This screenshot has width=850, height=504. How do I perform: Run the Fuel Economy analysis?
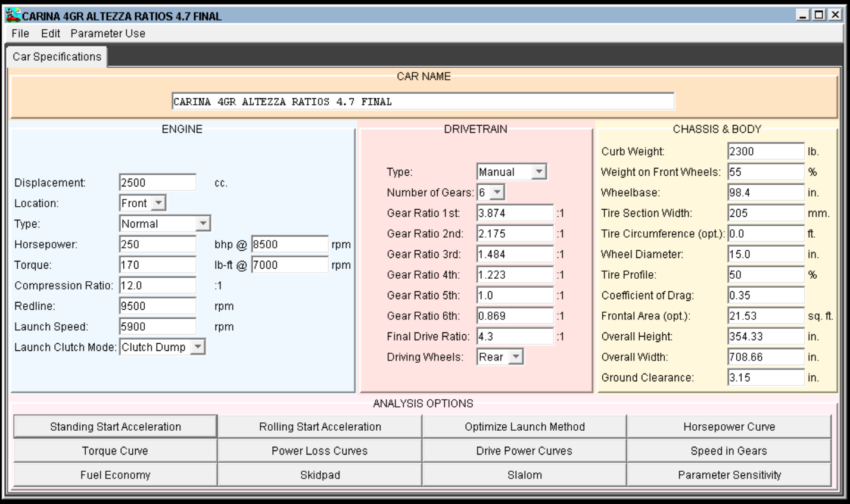click(x=116, y=475)
